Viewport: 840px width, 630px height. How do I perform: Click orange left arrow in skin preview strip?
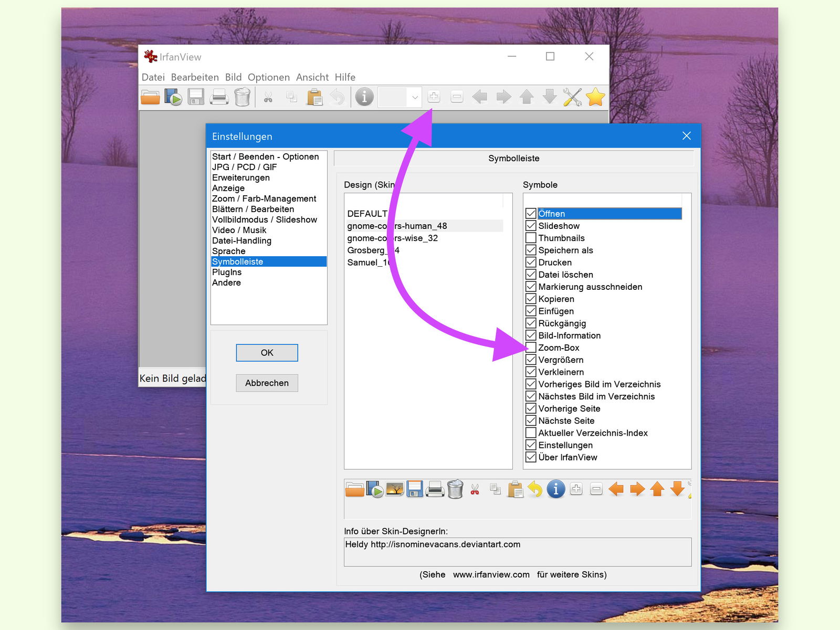(616, 489)
